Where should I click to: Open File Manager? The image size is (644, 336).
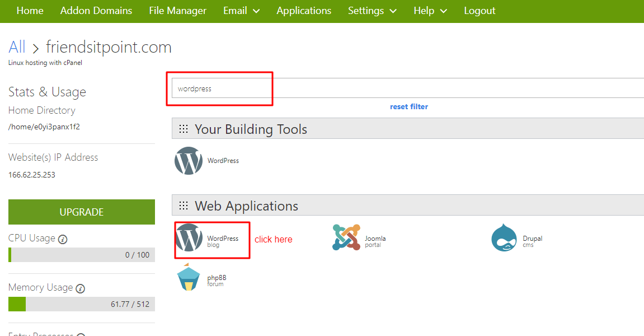pyautogui.click(x=178, y=11)
